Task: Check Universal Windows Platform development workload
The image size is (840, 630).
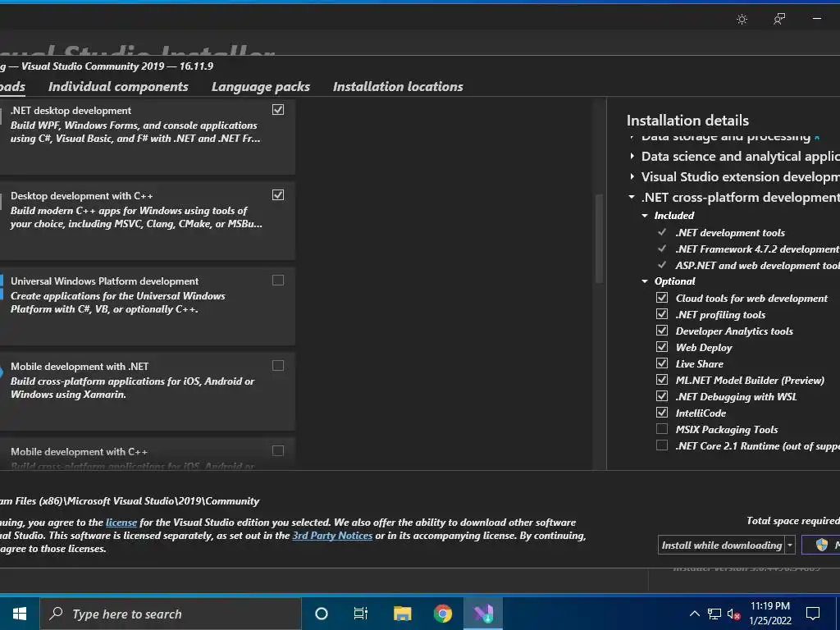Action: tap(278, 281)
